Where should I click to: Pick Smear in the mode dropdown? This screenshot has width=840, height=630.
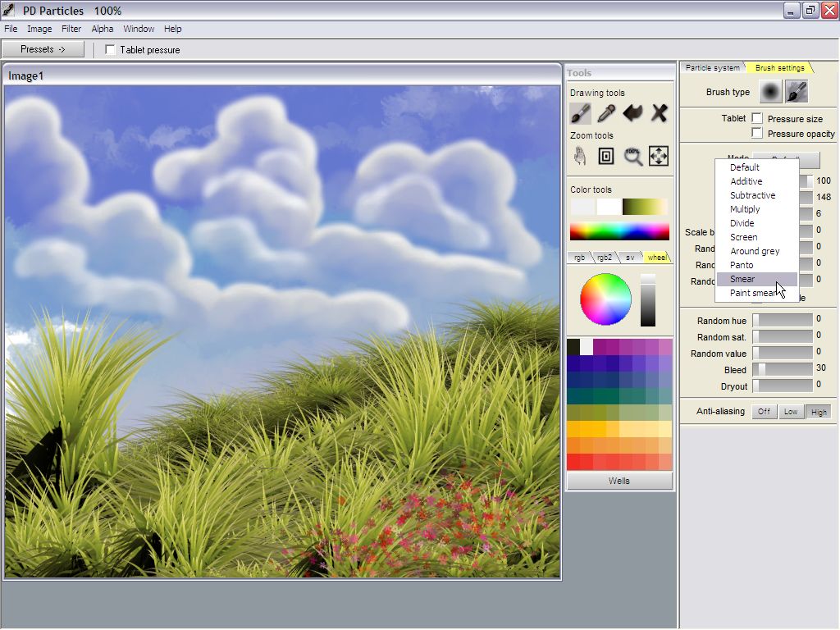click(x=742, y=279)
